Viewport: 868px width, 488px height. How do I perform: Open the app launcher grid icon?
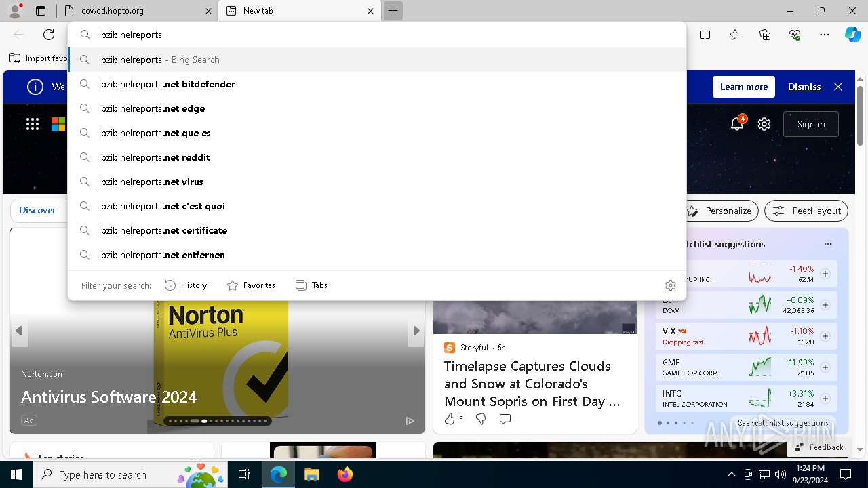(33, 124)
